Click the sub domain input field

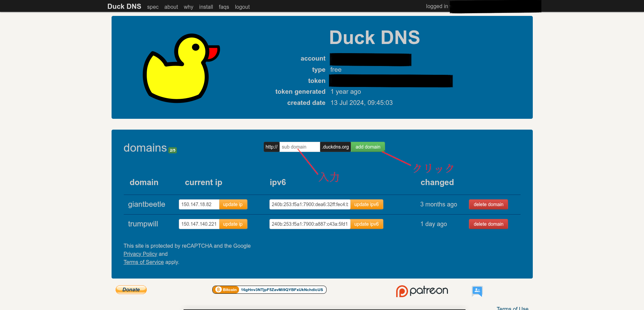click(x=299, y=147)
